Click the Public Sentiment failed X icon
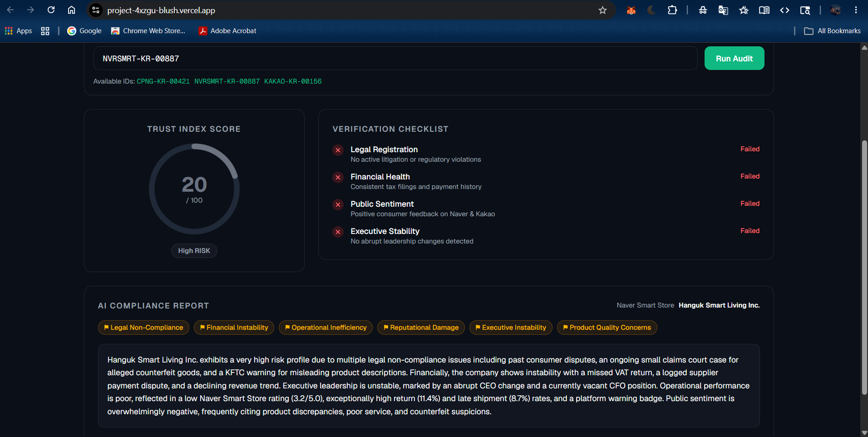 [x=338, y=204]
